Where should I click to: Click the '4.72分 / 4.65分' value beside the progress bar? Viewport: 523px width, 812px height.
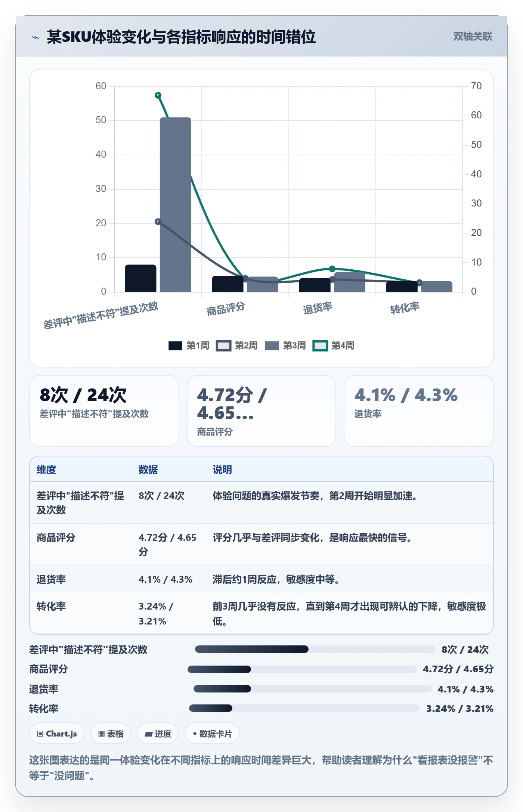(458, 669)
